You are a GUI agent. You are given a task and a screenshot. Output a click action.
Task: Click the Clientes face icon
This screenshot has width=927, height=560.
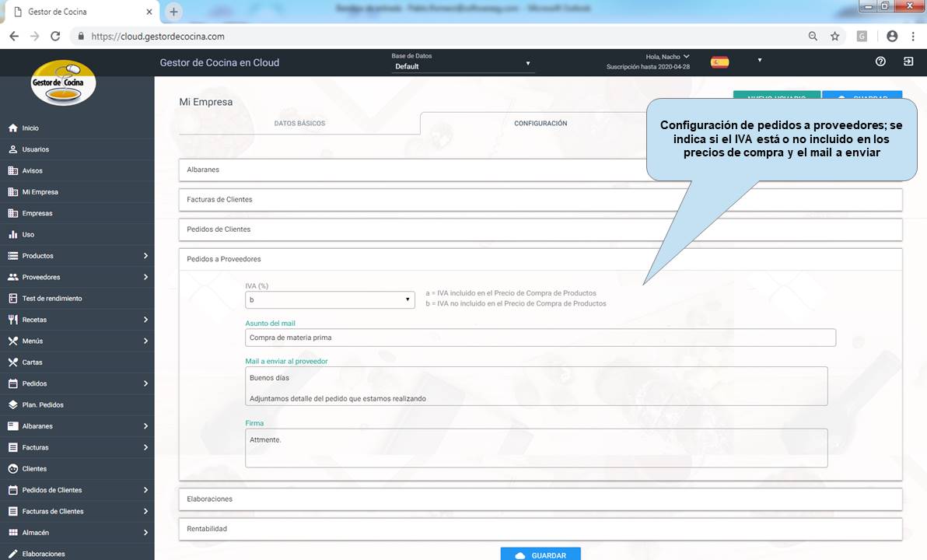tap(12, 469)
